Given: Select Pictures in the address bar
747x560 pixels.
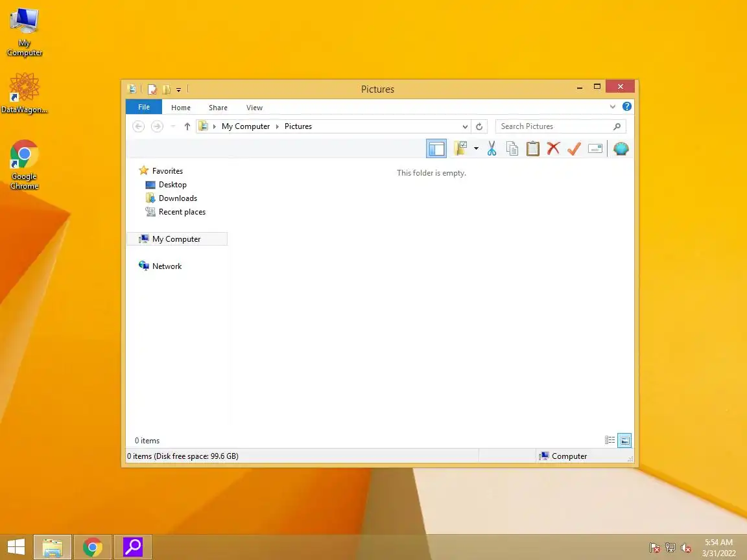Looking at the screenshot, I should point(298,126).
